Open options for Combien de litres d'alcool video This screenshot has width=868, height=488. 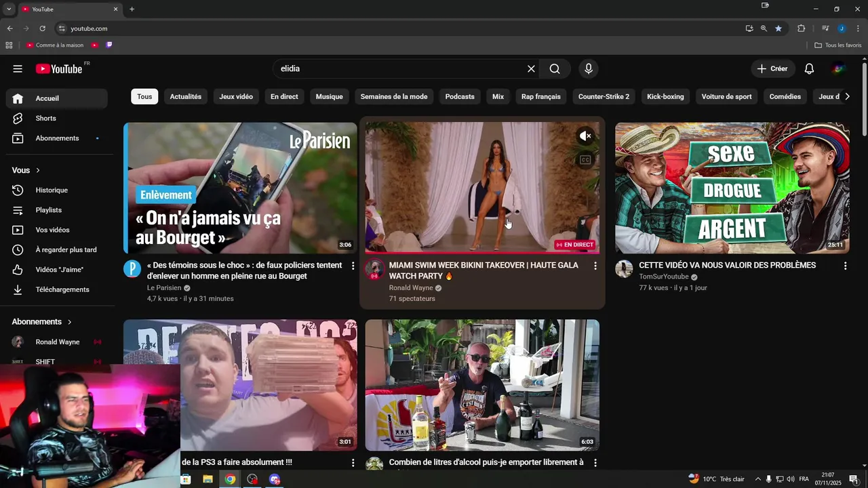pos(595,463)
